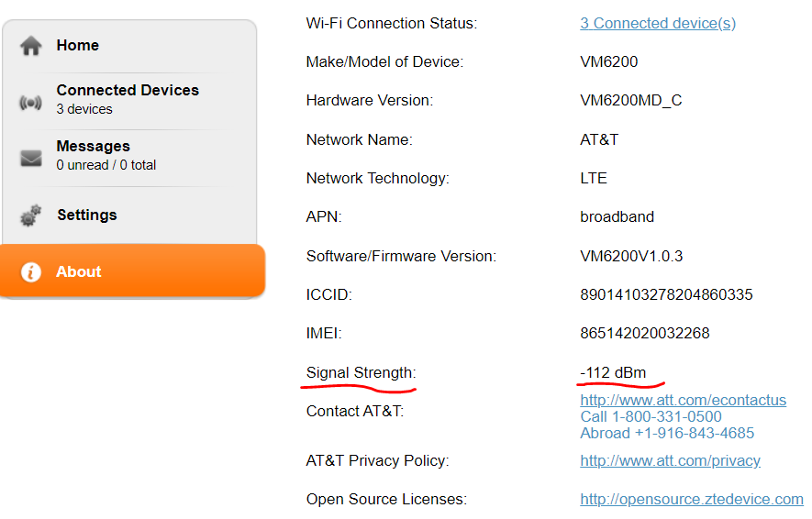Click the Connected Devices signal icon
Screen dimensions: 812x519
(31, 103)
